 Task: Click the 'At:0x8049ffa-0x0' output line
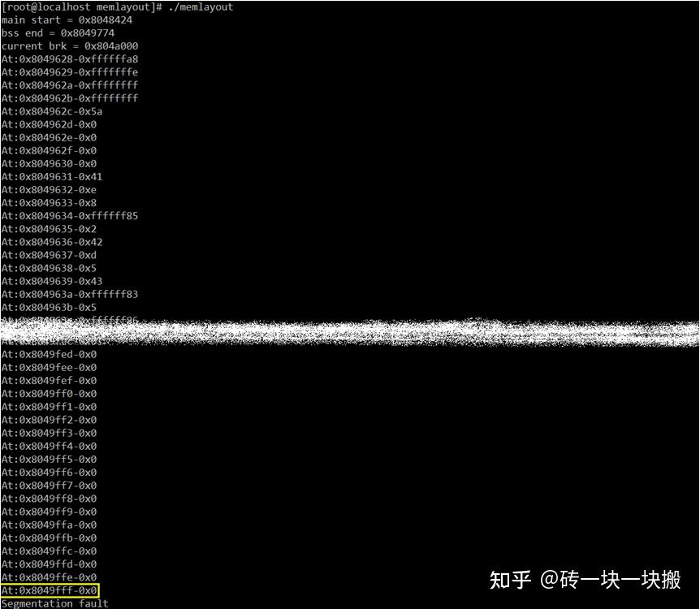coord(49,525)
